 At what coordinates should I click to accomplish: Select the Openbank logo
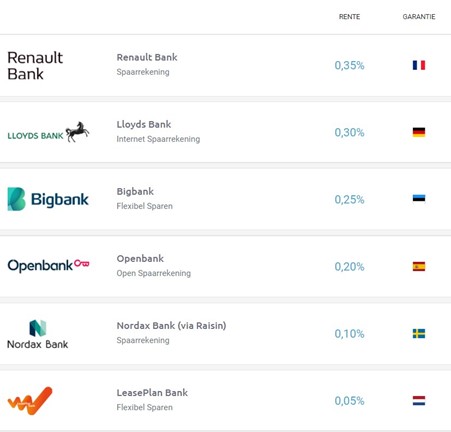[x=48, y=266]
